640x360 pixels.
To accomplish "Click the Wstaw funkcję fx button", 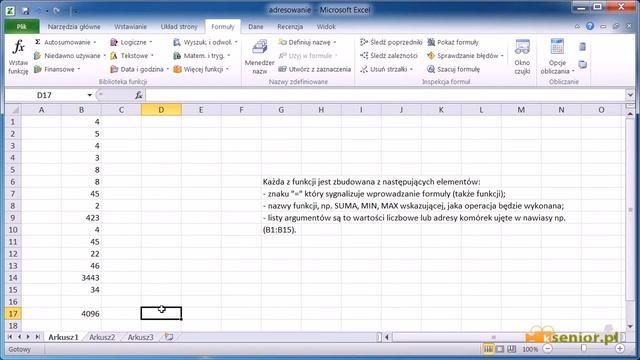I will point(18,57).
